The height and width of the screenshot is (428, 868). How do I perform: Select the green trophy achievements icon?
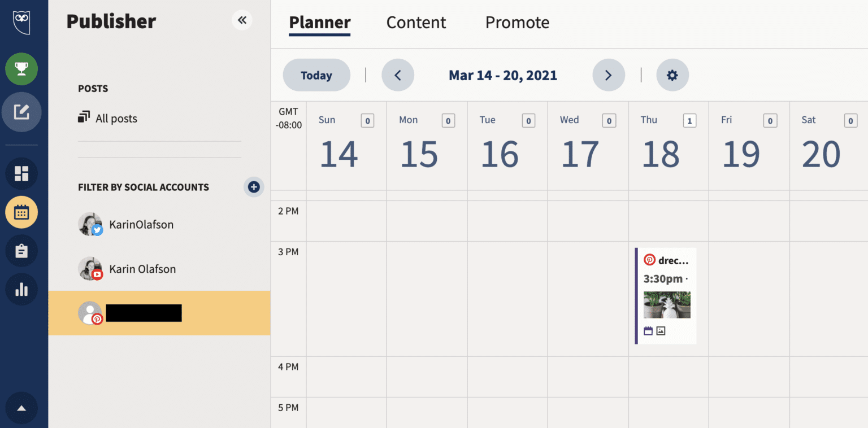coord(21,69)
